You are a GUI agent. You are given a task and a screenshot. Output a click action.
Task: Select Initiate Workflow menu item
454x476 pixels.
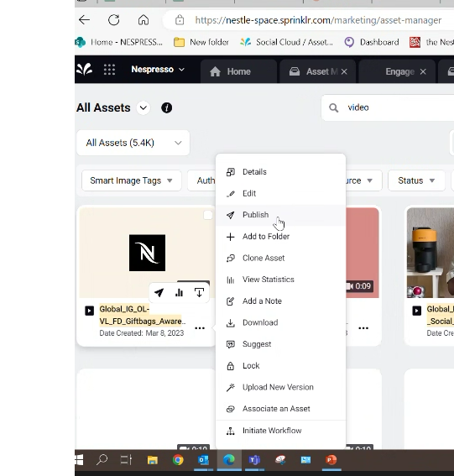[281, 431]
